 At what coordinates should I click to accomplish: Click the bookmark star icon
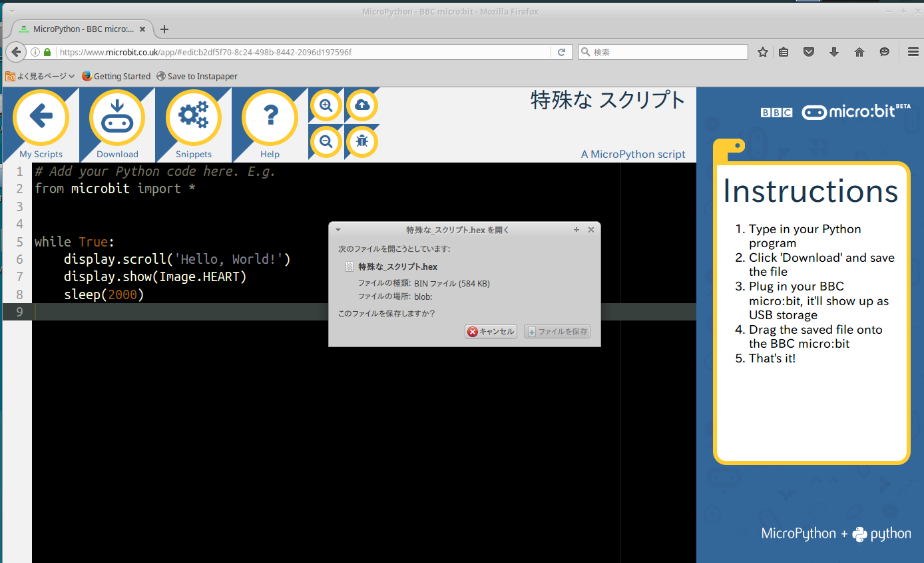point(763,52)
